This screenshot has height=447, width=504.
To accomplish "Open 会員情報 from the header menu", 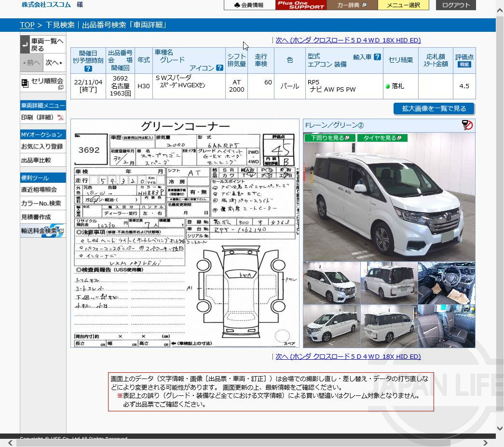I will click(x=249, y=6).
